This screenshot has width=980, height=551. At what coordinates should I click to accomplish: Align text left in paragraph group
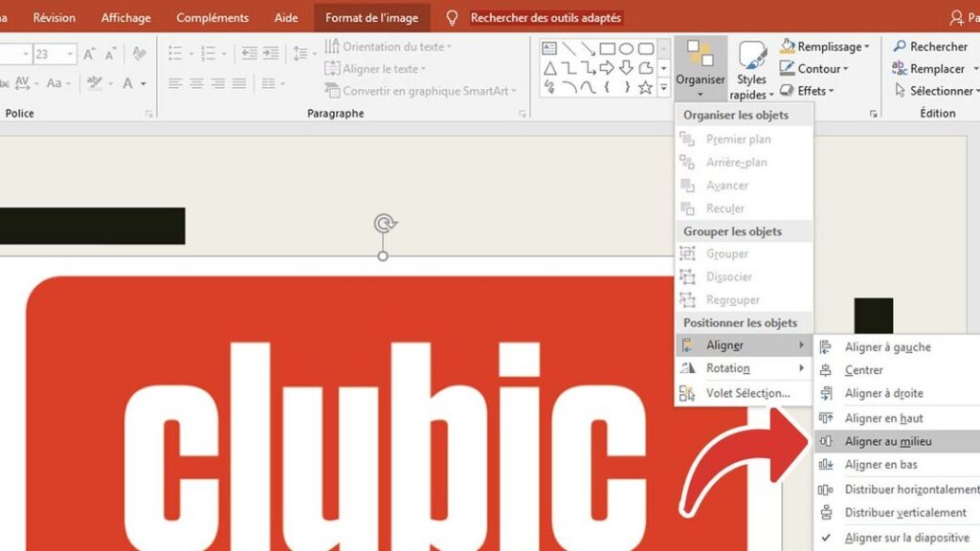(x=175, y=83)
